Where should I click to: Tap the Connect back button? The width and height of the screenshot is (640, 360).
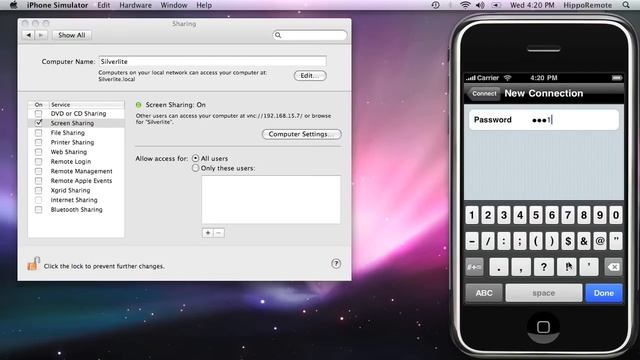click(x=483, y=93)
